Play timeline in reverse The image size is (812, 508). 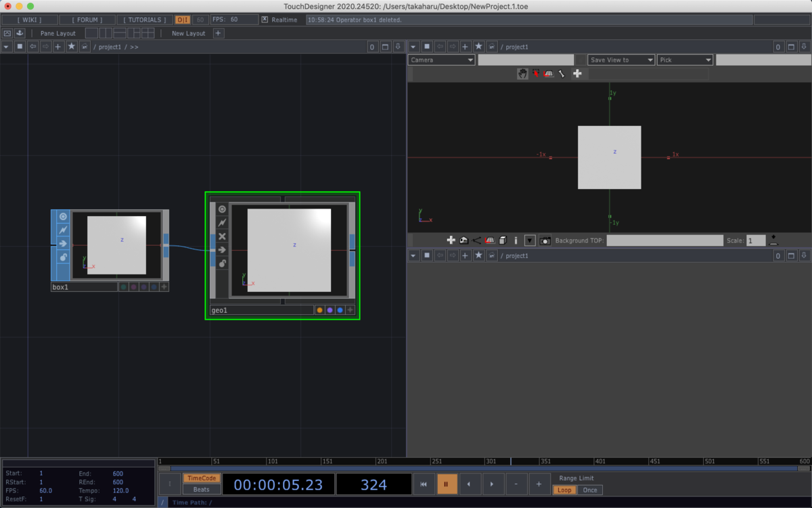tap(470, 484)
